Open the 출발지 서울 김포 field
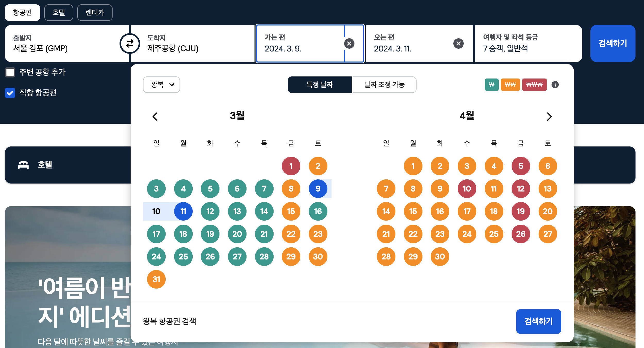The height and width of the screenshot is (348, 644). coord(62,43)
